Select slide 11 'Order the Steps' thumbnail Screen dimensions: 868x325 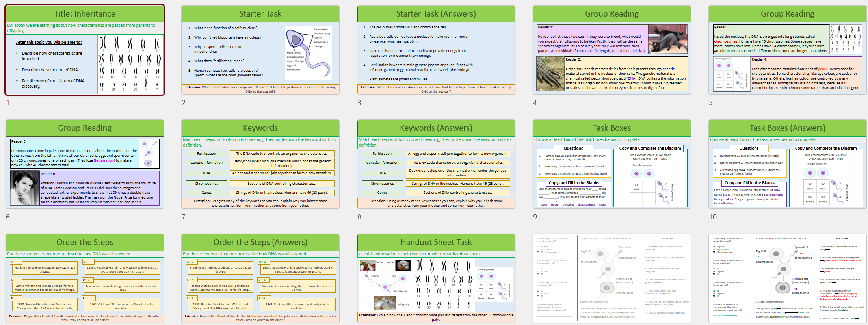[85, 279]
